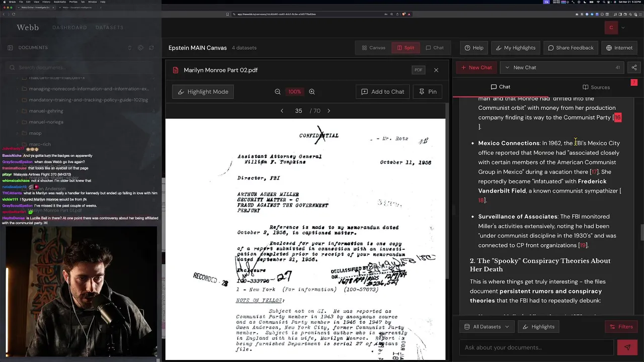Click the tag icon in Documents header
Image resolution: width=644 pixels, height=362 pixels.
[140, 48]
